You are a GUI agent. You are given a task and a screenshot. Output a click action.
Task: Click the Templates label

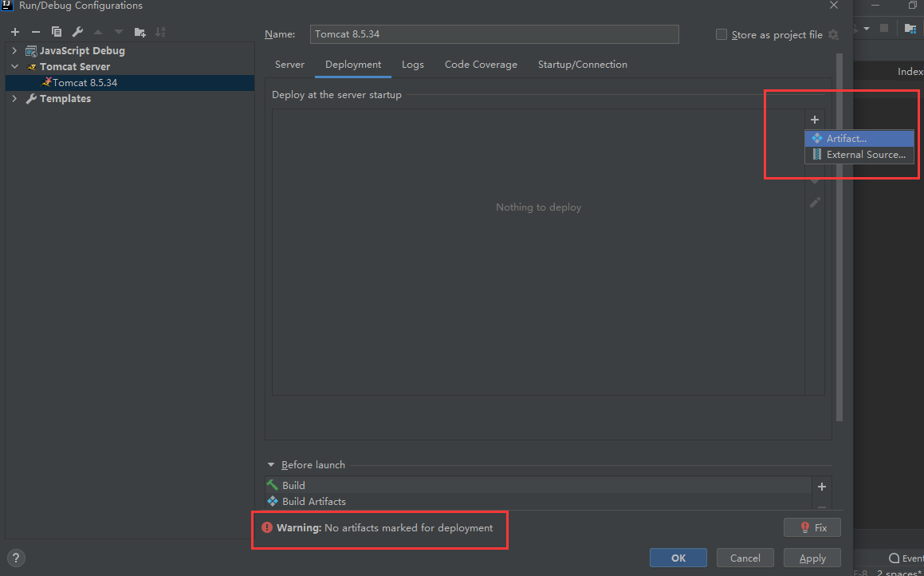click(65, 99)
